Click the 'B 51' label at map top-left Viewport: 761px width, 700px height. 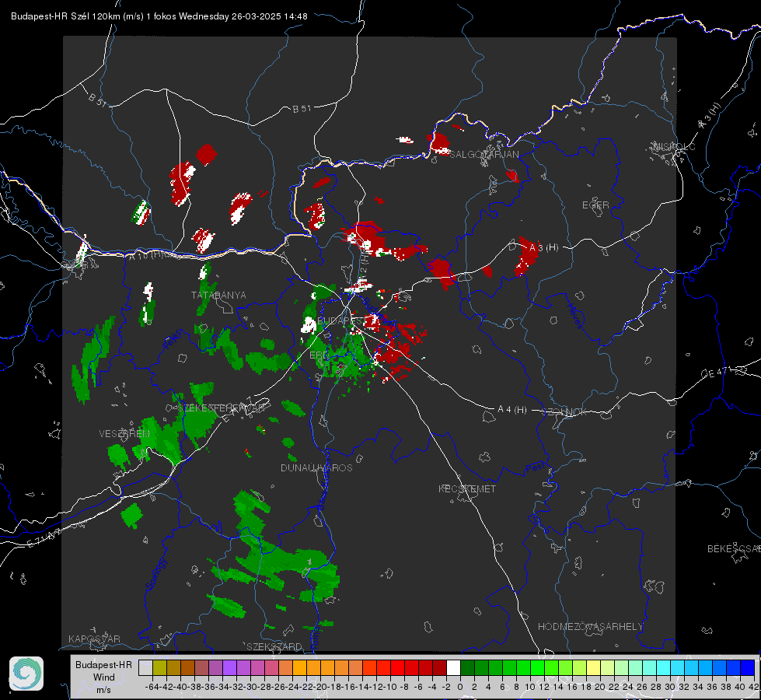click(97, 100)
